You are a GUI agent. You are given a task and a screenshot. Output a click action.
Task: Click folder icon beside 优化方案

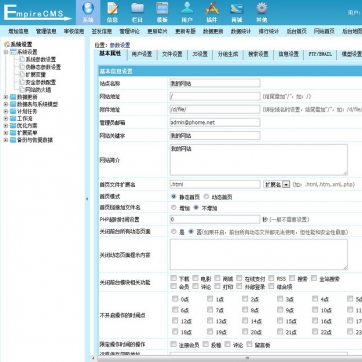pyautogui.click(x=13, y=126)
